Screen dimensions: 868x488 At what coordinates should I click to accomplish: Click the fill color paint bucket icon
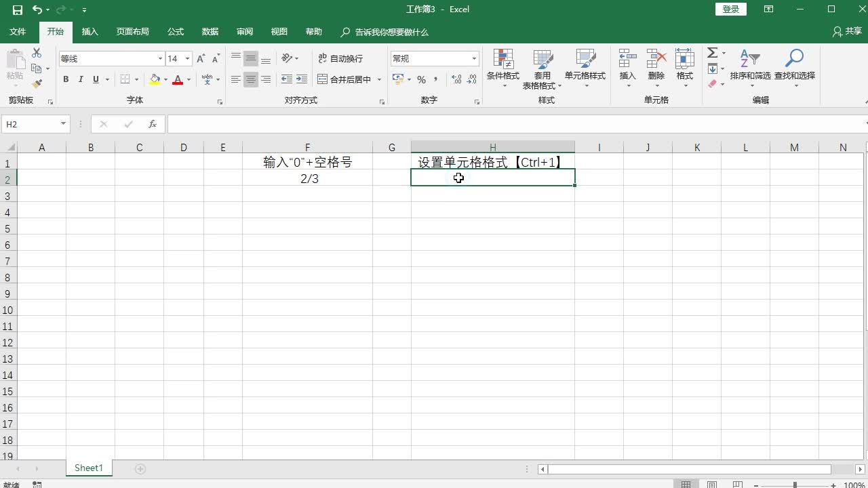tap(155, 79)
